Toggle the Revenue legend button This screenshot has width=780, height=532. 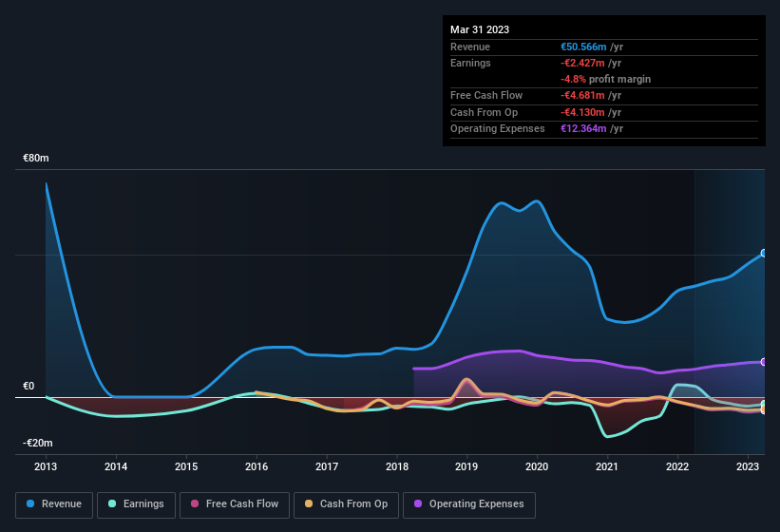tap(54, 504)
